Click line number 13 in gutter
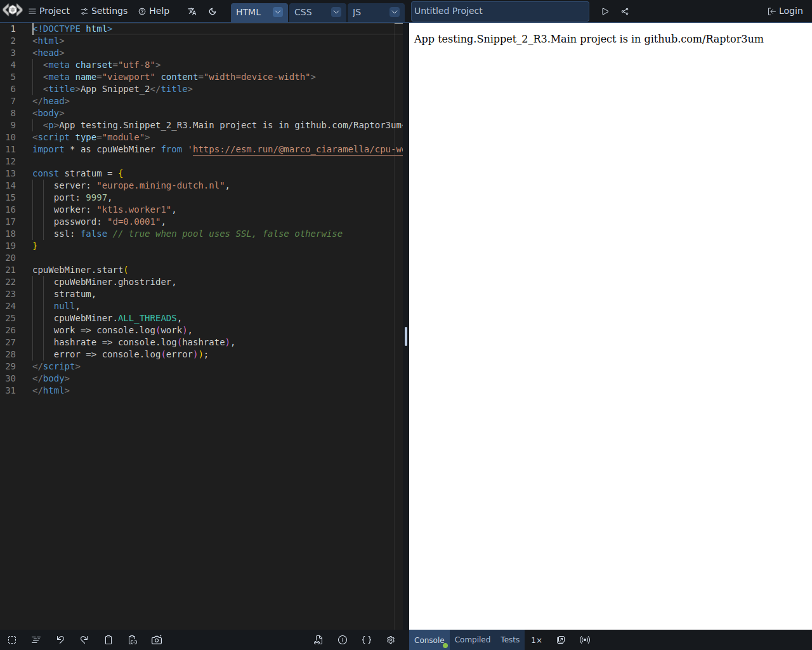The height and width of the screenshot is (650, 812). coord(11,173)
